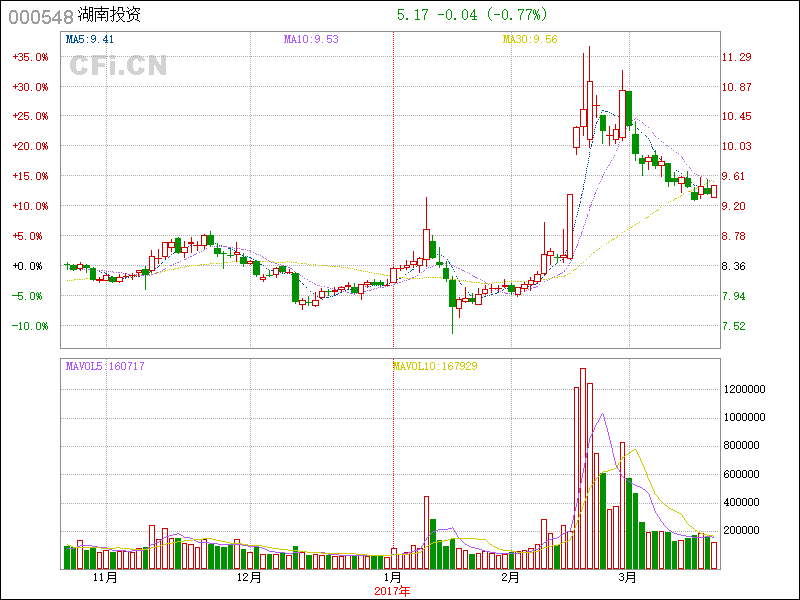The height and width of the screenshot is (600, 800).
Task: Click the 1200000 volume axis label
Action: 746,388
